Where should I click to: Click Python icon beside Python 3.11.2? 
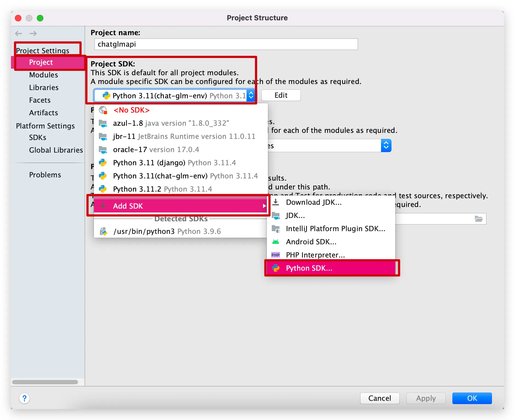tap(103, 189)
